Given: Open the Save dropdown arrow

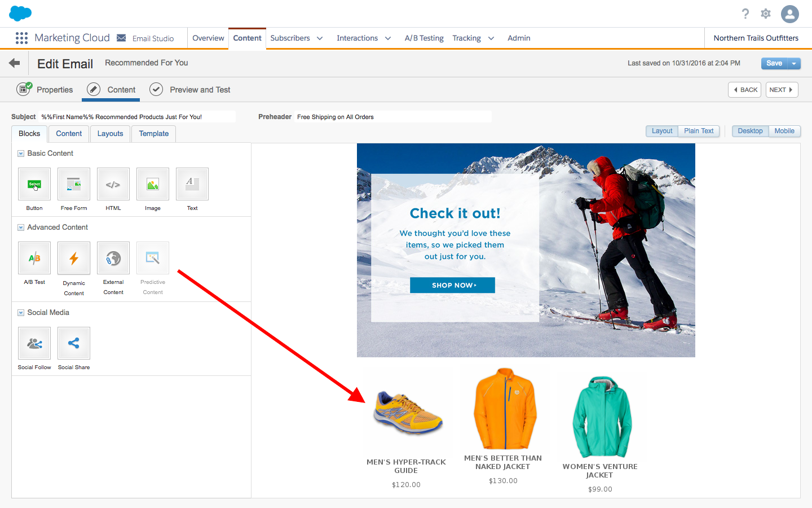Looking at the screenshot, I should click(794, 63).
